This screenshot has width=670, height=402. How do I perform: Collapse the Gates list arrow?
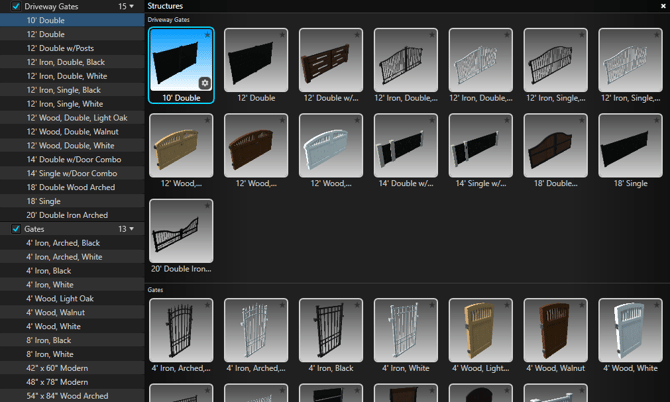pos(131,229)
